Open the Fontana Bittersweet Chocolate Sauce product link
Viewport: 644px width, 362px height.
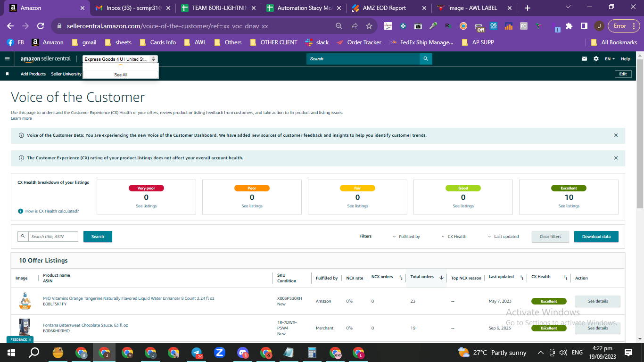click(85, 325)
